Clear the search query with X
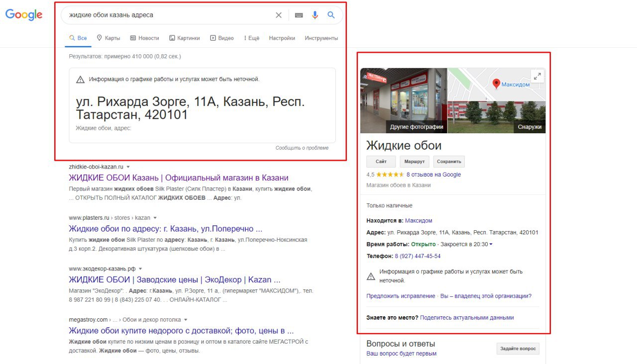The image size is (637, 364). (x=279, y=15)
